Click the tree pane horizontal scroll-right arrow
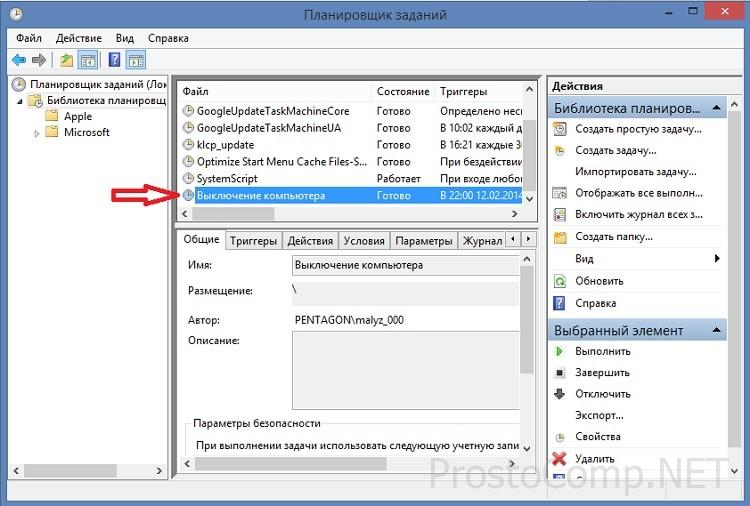Viewport: 750px width, 506px height. pyautogui.click(x=159, y=471)
